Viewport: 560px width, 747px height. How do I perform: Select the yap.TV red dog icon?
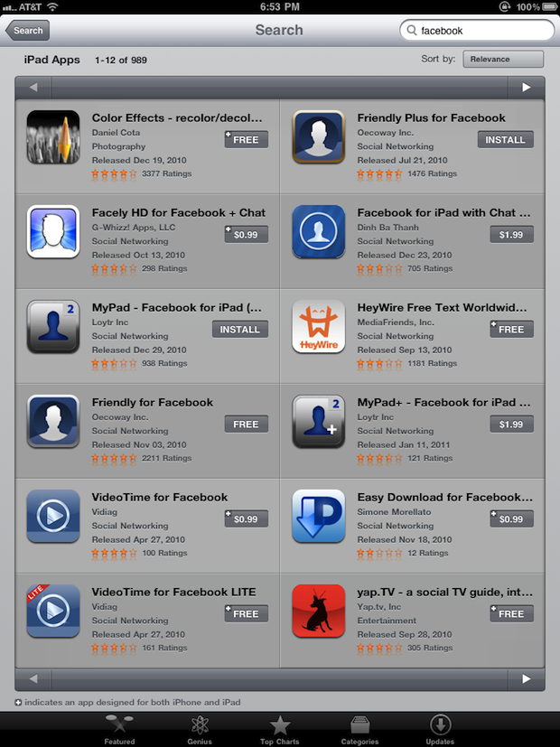(319, 612)
